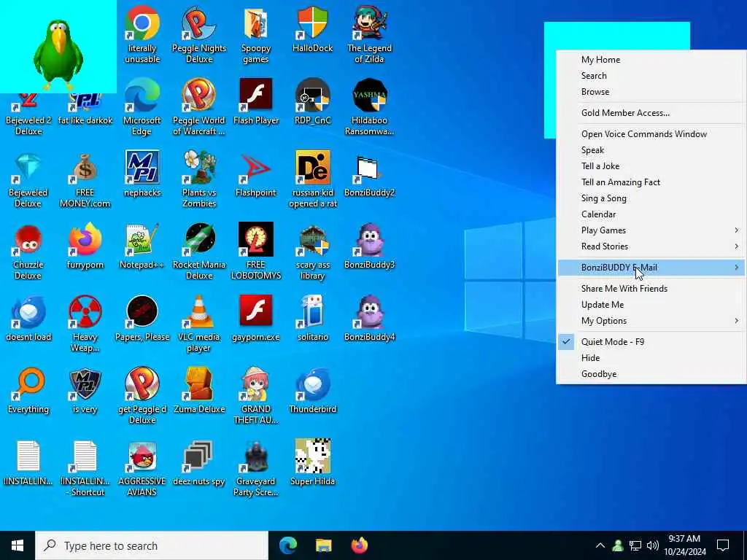Launch Firefox from the taskbar

pos(360,545)
